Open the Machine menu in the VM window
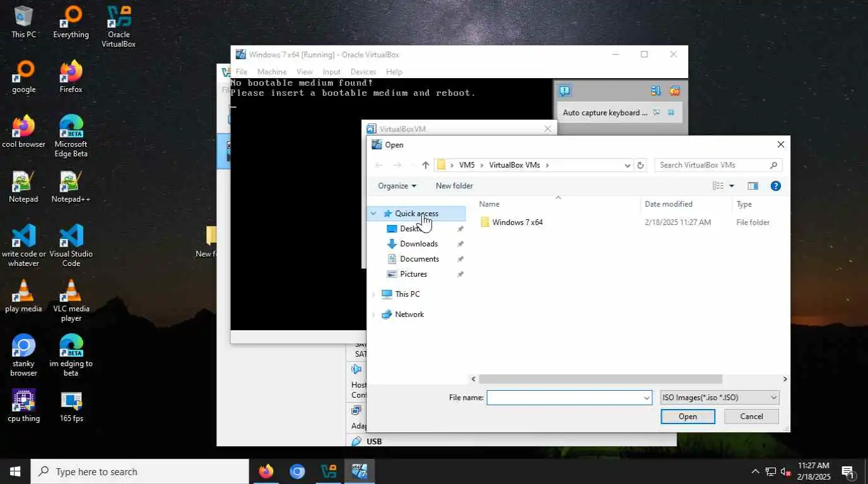868x484 pixels. tap(272, 72)
